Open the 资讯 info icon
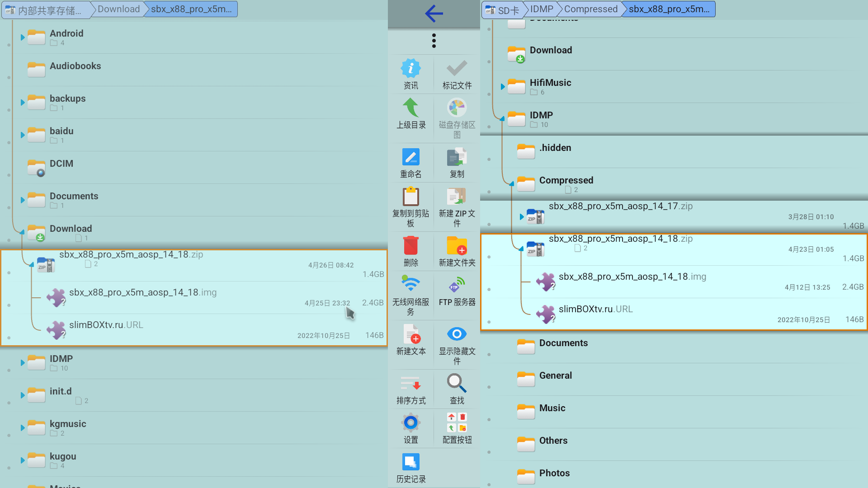The height and width of the screenshot is (488, 868). 411,69
